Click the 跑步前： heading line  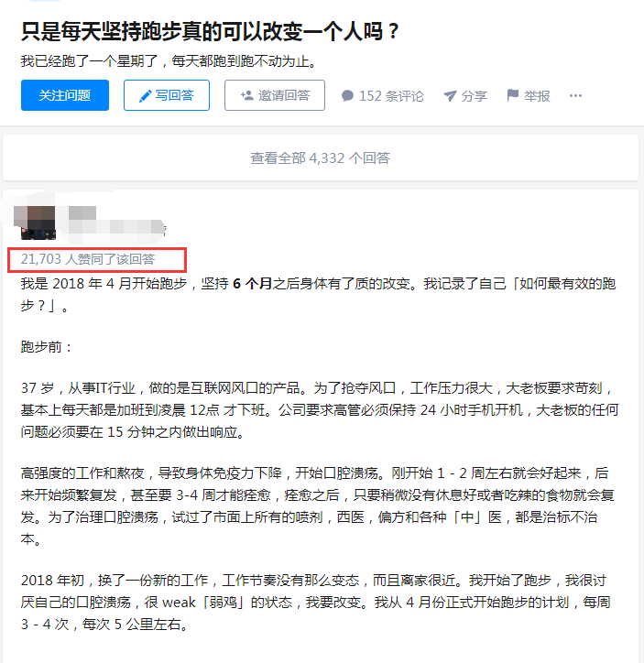tap(47, 347)
